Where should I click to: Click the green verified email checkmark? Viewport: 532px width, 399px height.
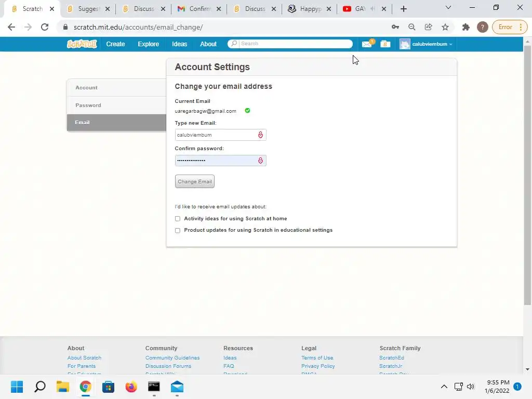[247, 111]
